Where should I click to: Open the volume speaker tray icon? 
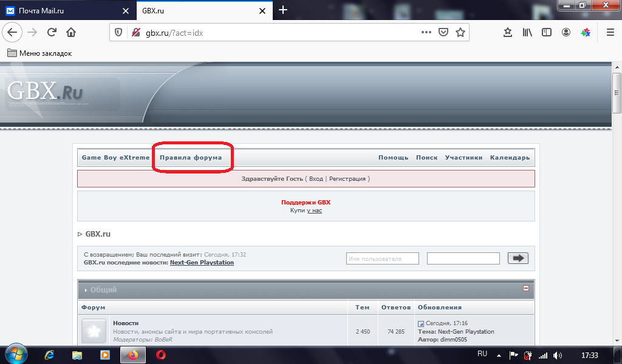pyautogui.click(x=558, y=356)
